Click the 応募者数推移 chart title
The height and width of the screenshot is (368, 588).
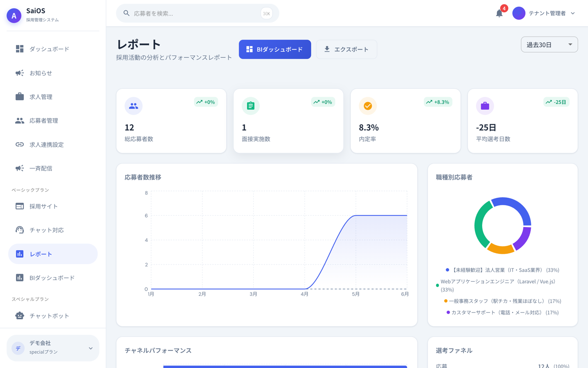tap(143, 177)
